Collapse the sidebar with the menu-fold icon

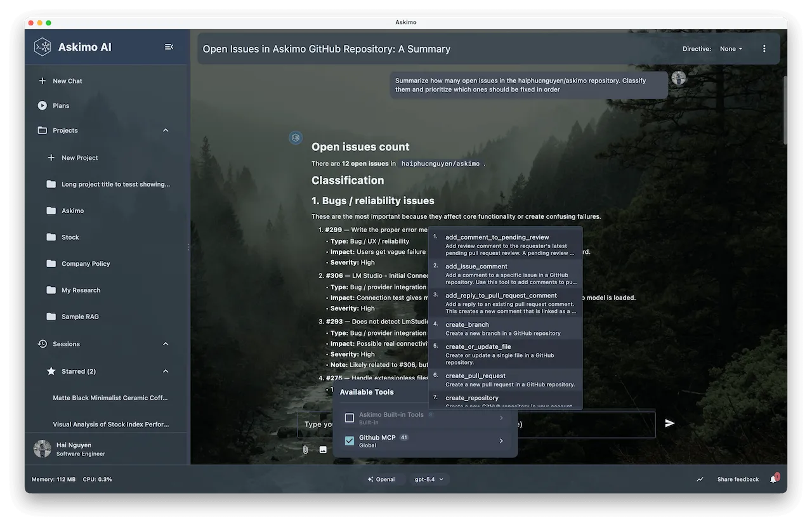tap(169, 47)
